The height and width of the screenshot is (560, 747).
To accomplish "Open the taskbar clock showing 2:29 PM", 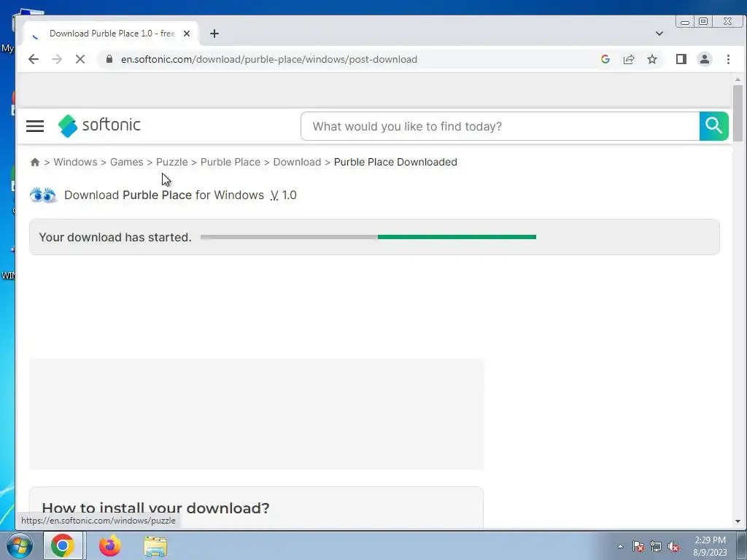I will (710, 546).
